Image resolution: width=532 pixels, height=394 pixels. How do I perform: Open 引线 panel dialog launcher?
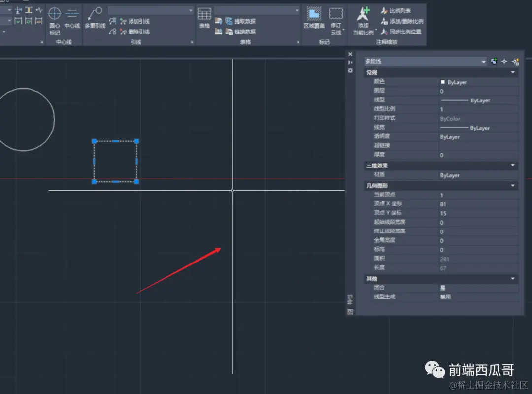pos(192,42)
